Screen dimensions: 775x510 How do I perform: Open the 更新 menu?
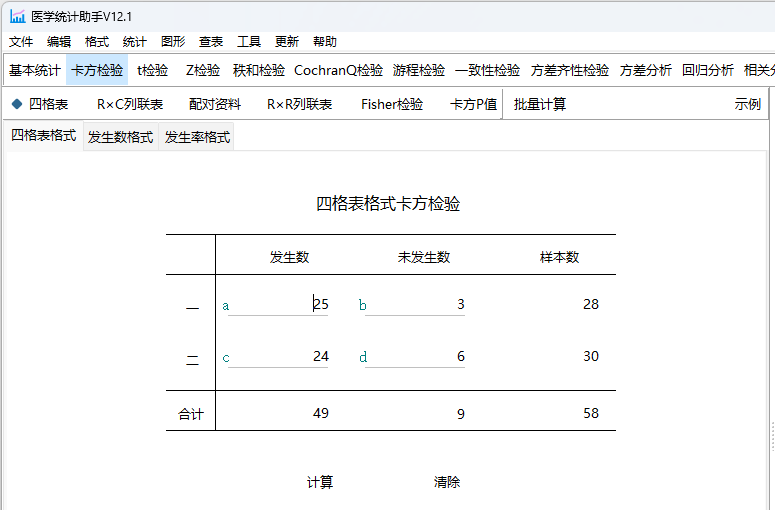coord(287,42)
